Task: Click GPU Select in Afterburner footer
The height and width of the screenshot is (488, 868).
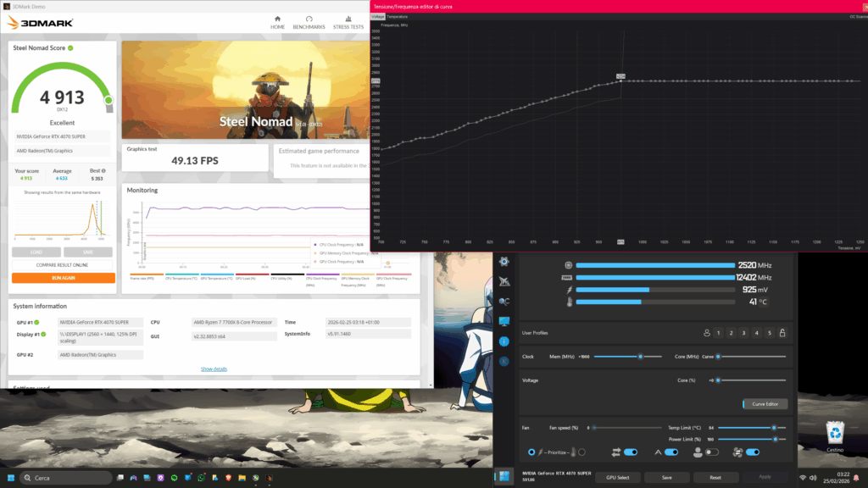Action: coord(618,478)
